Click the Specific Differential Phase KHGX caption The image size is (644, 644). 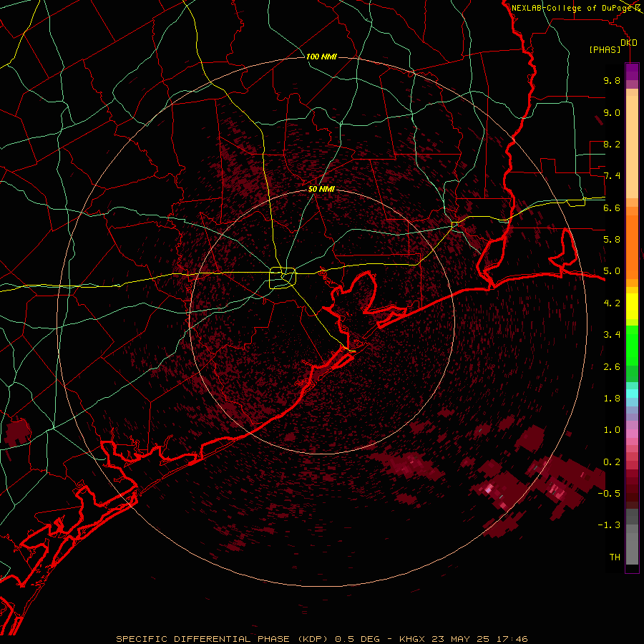click(321, 639)
